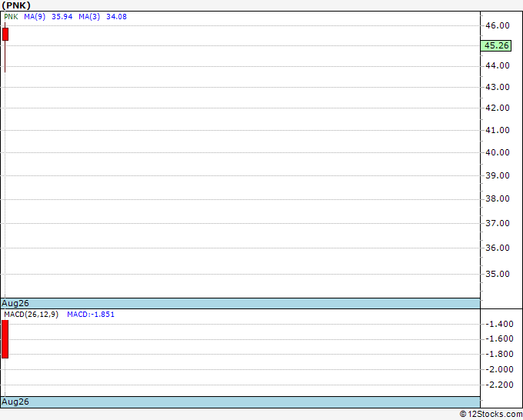Click the 39.00 price axis label
This screenshot has width=523, height=420.
coord(498,175)
